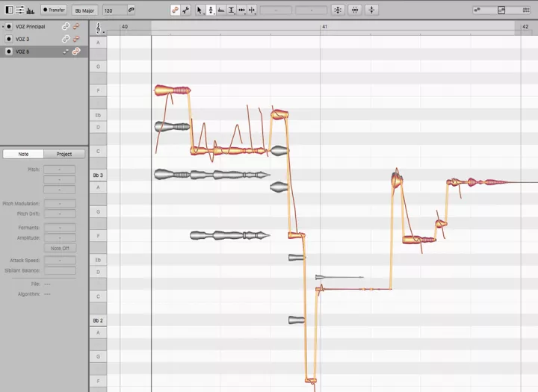Click the first Pitch field
This screenshot has height=392, width=538.
pyautogui.click(x=59, y=169)
